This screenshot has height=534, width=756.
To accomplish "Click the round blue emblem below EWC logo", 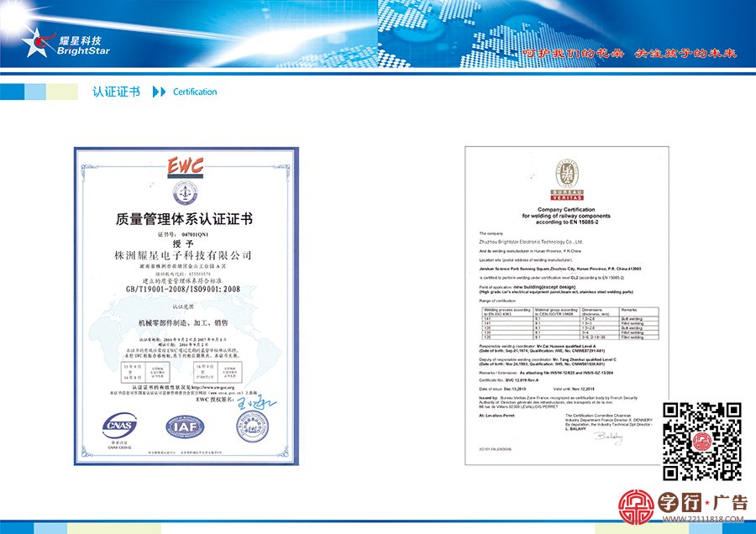I will tap(185, 193).
